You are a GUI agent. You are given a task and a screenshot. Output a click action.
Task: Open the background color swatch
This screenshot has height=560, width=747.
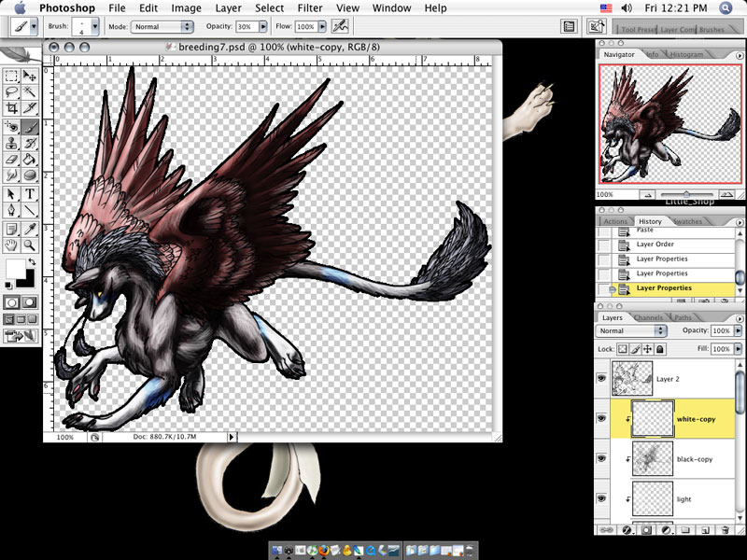point(28,281)
